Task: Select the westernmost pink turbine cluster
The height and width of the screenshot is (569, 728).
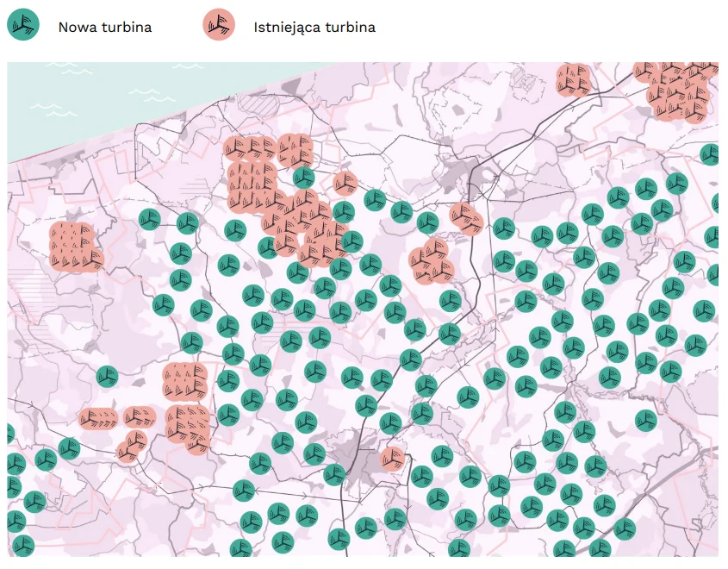Action: pos(74,247)
